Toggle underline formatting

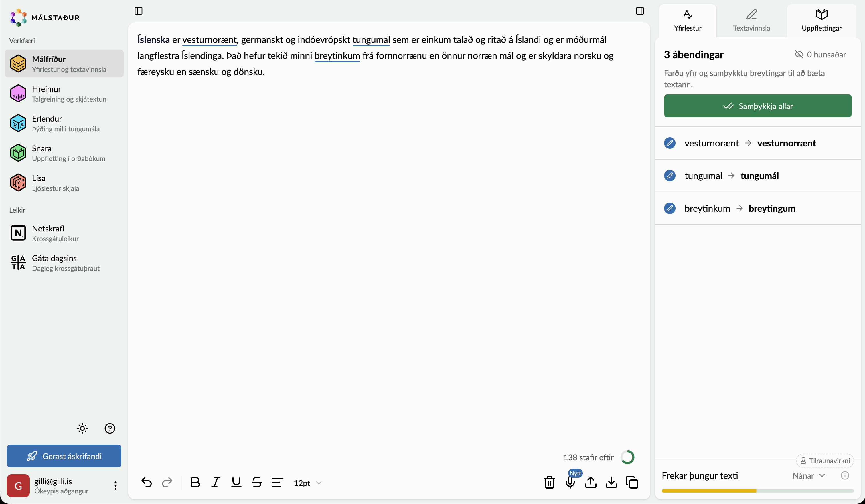click(x=236, y=482)
